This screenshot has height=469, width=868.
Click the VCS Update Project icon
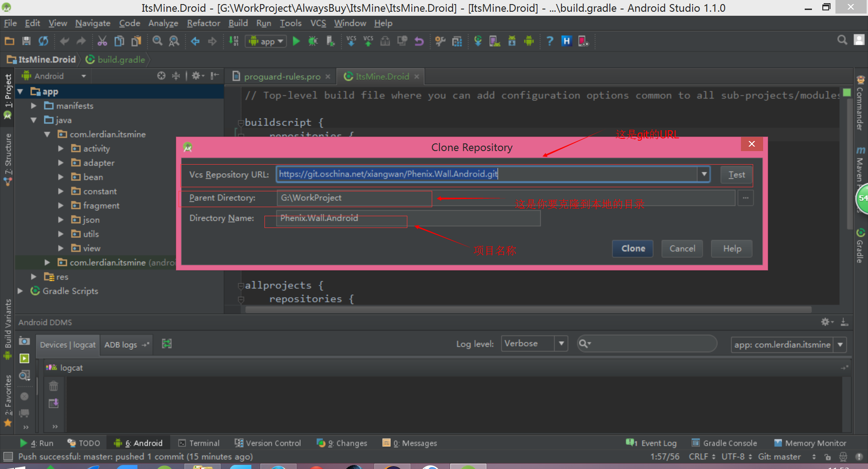click(351, 41)
